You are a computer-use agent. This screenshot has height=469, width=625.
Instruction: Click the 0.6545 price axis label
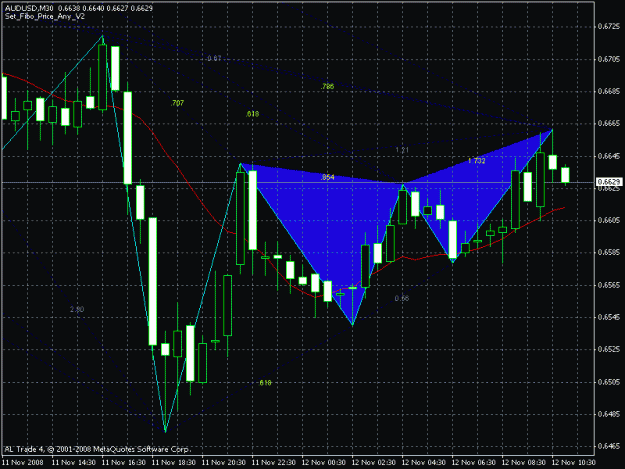click(x=609, y=317)
